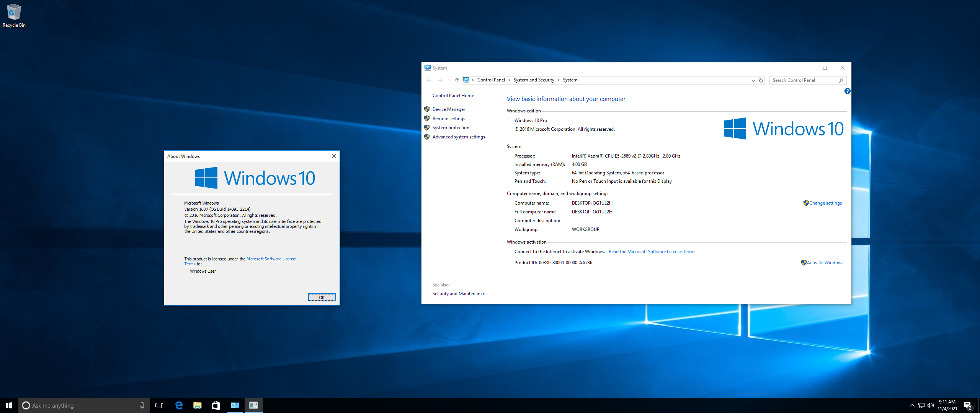This screenshot has width=980, height=413.
Task: Expand the chevron after System and Security
Action: 559,80
